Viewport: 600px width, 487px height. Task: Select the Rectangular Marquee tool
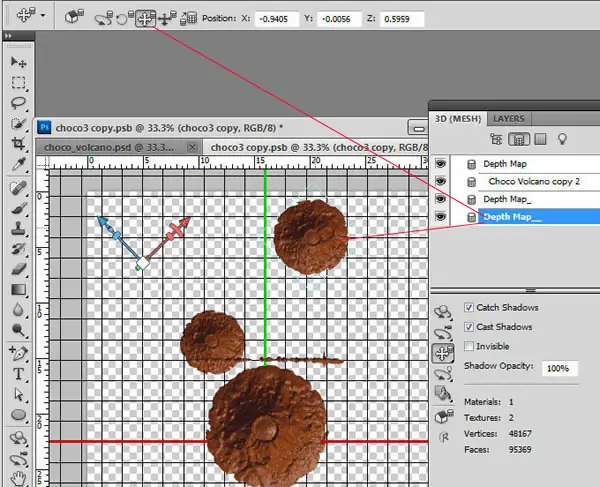18,82
